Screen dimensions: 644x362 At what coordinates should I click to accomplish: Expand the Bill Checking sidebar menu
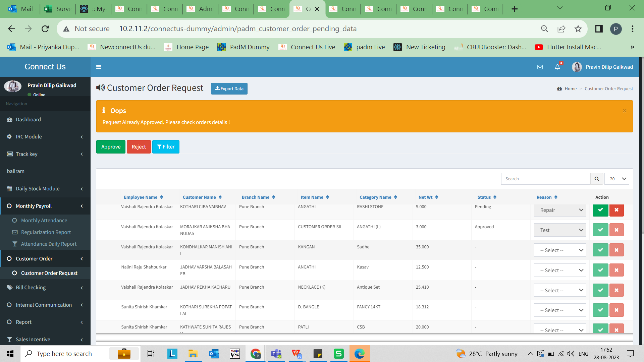tap(45, 288)
